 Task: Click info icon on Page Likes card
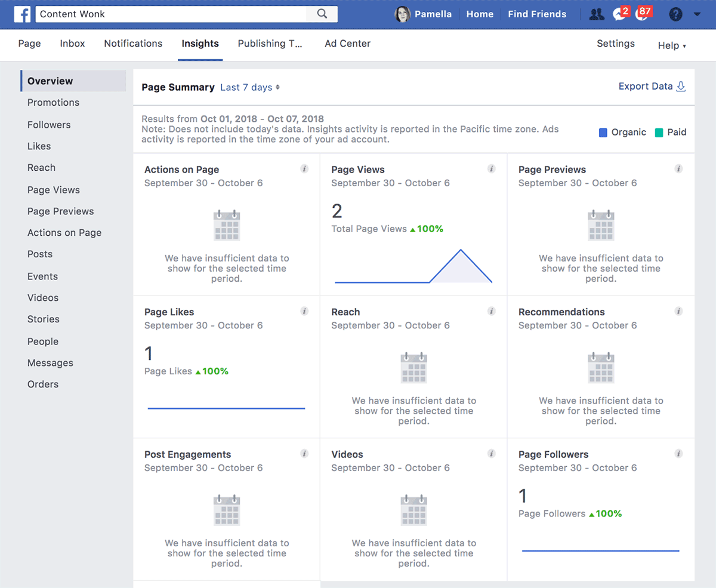(x=304, y=311)
